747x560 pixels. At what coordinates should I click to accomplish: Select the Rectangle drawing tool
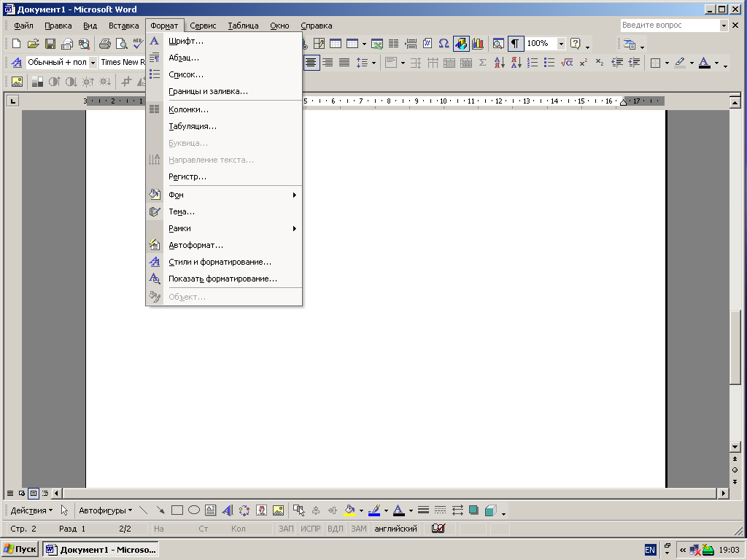tap(177, 510)
